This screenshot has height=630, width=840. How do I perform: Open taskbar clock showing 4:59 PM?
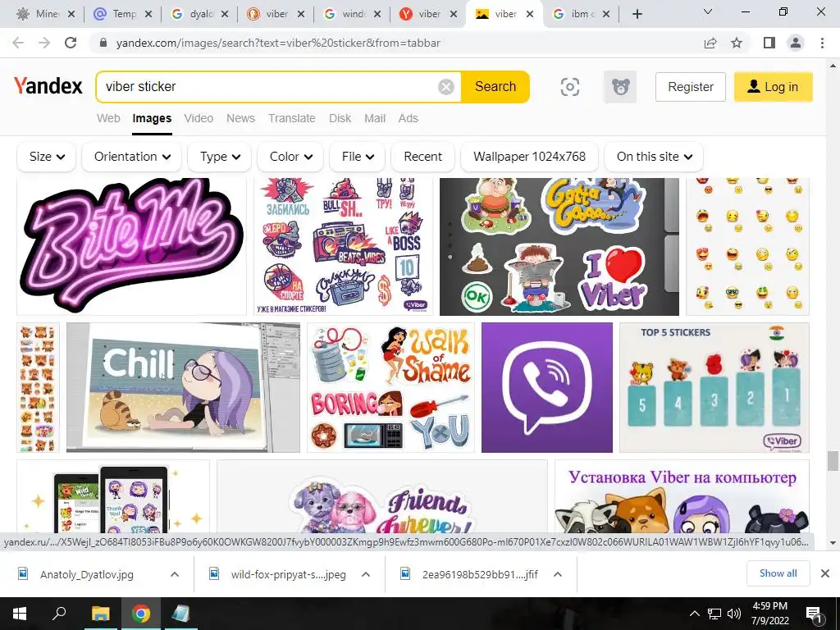769,614
